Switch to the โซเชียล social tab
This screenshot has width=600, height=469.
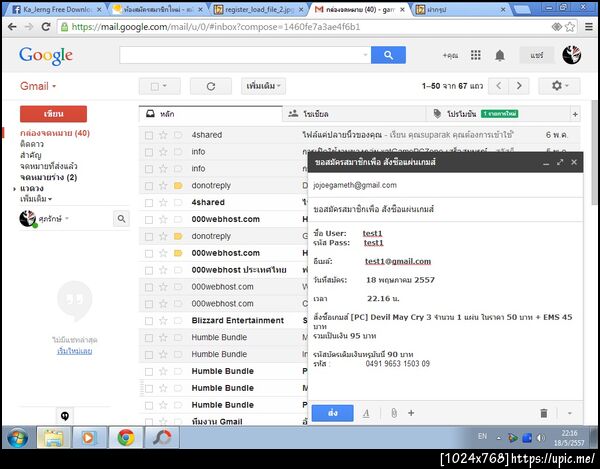coord(354,114)
